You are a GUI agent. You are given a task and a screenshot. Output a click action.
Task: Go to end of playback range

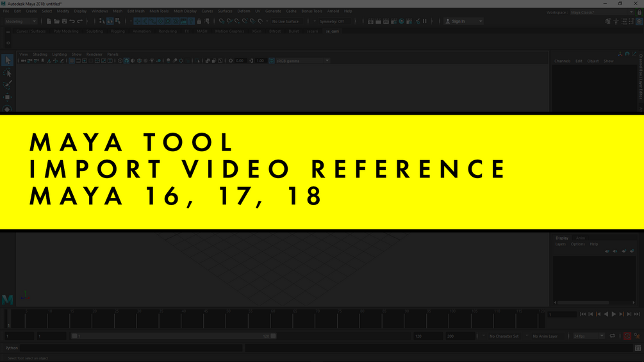[x=636, y=315]
